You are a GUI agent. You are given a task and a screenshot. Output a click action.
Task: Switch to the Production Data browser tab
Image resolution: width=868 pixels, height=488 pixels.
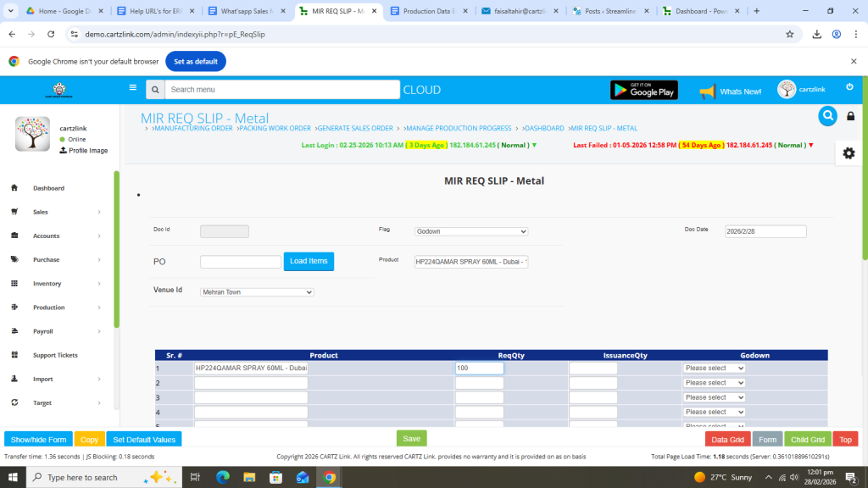point(426,11)
